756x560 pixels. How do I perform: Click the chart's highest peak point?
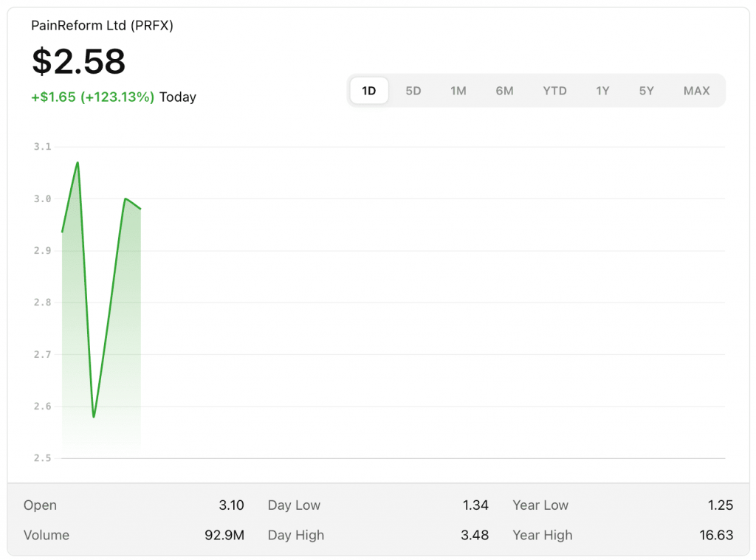[x=78, y=162]
